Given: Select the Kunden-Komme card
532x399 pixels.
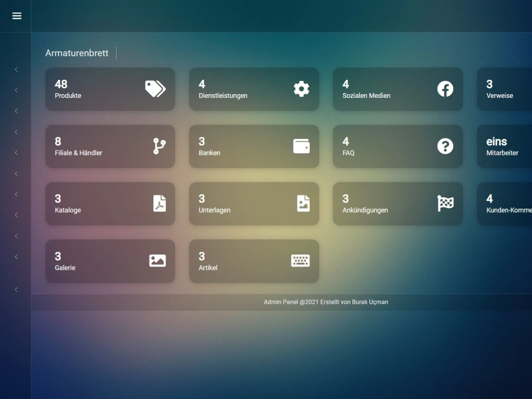Looking at the screenshot, I should coord(504,204).
